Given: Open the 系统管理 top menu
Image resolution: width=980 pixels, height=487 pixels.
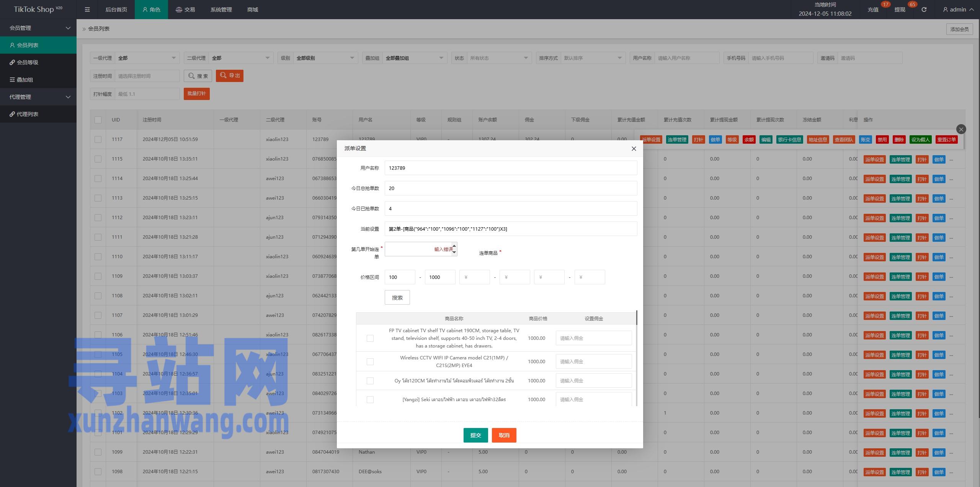Looking at the screenshot, I should pyautogui.click(x=221, y=10).
